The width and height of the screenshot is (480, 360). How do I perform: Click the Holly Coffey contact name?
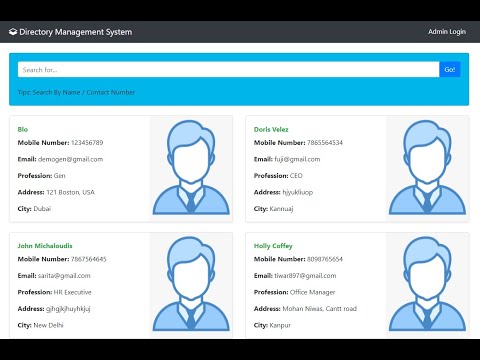(273, 246)
